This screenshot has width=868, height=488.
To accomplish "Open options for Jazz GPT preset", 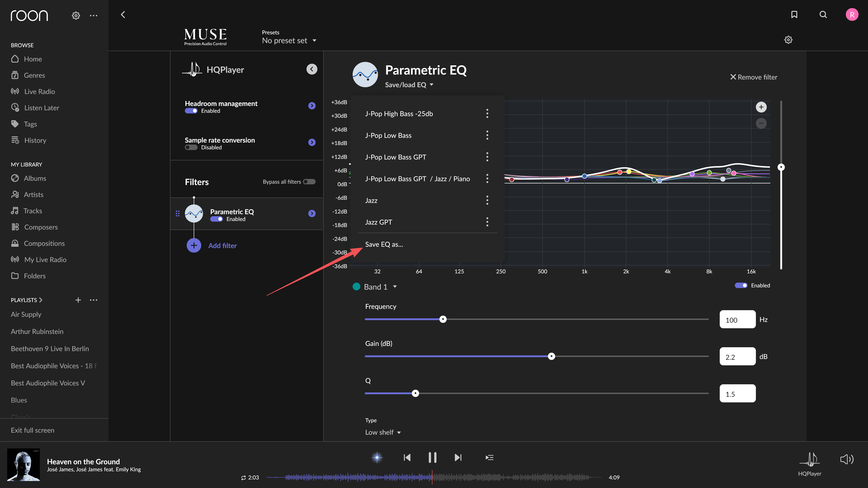I will pos(487,222).
